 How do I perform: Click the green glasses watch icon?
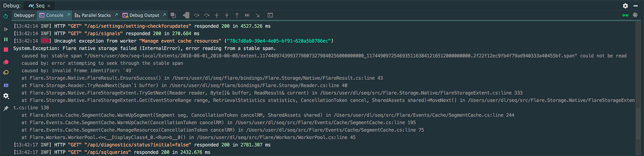[x=625, y=15]
